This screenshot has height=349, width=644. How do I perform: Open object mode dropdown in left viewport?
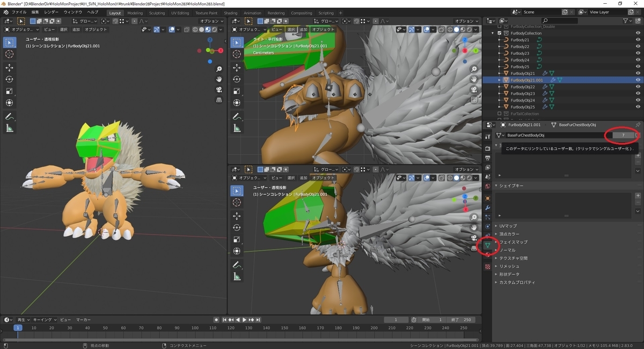pyautogui.click(x=22, y=30)
